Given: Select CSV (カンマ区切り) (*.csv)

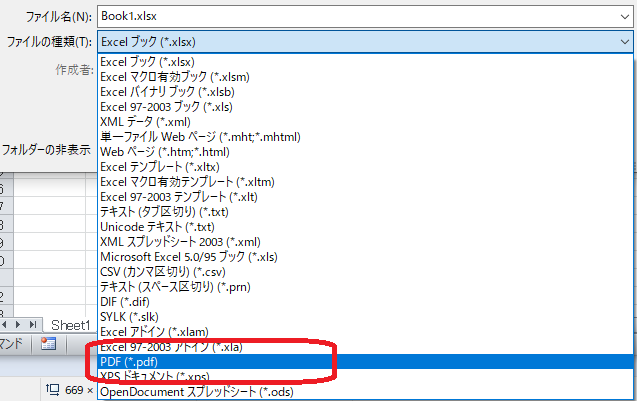Looking at the screenshot, I should tap(366, 272).
